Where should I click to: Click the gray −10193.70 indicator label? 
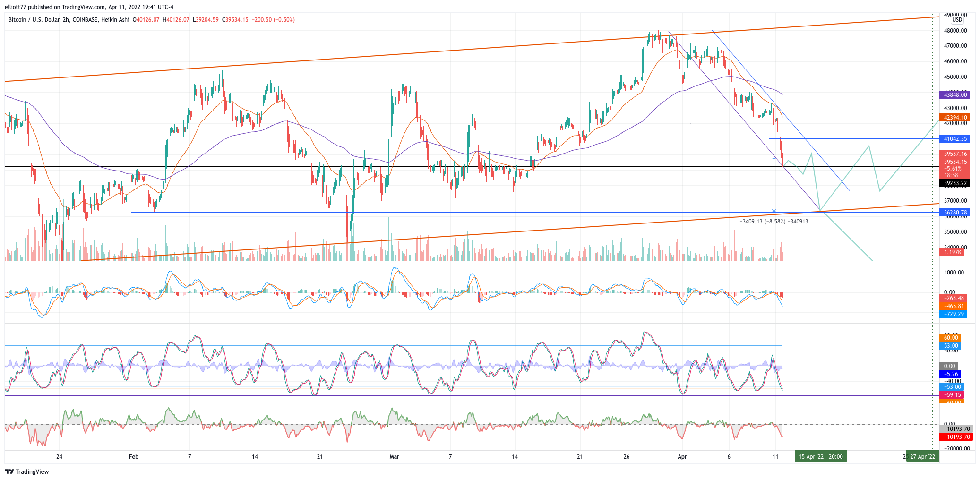point(955,429)
